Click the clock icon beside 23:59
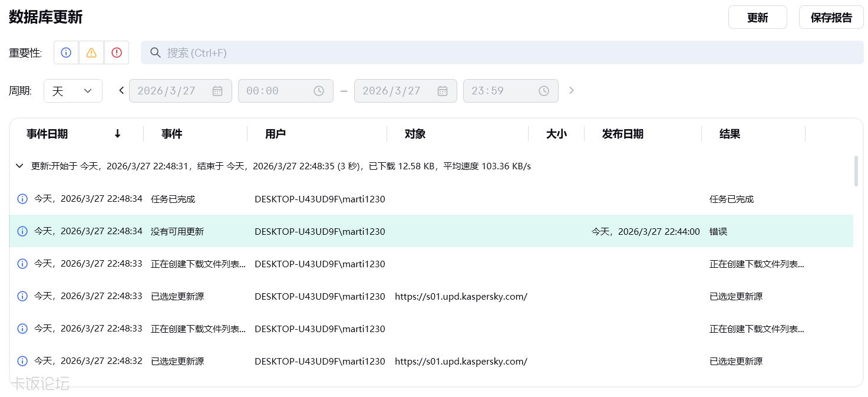The height and width of the screenshot is (397, 868). [544, 91]
